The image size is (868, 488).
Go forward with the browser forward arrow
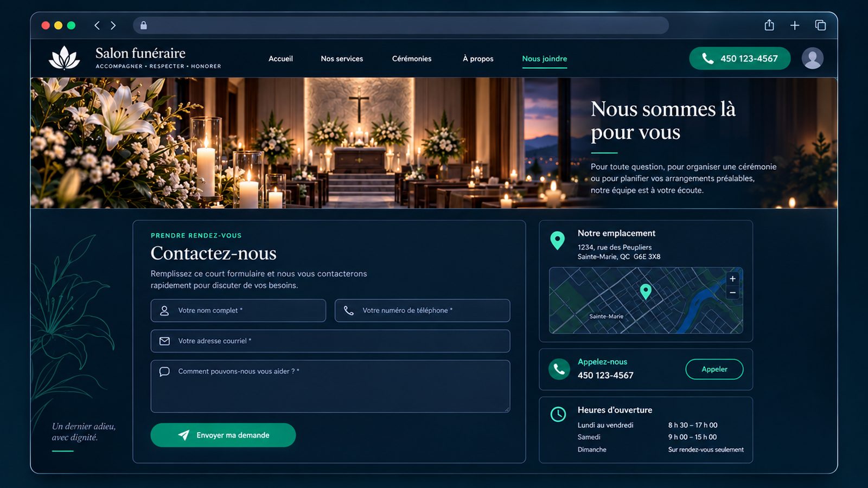pos(113,25)
